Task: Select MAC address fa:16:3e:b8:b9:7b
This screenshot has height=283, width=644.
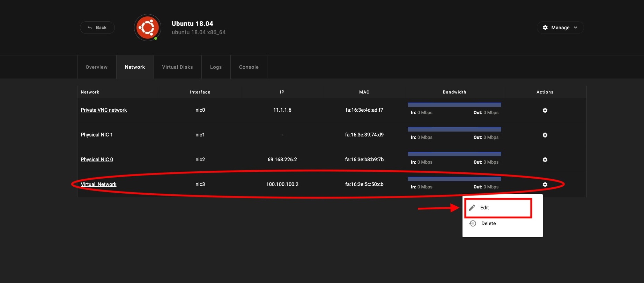Action: [364, 159]
